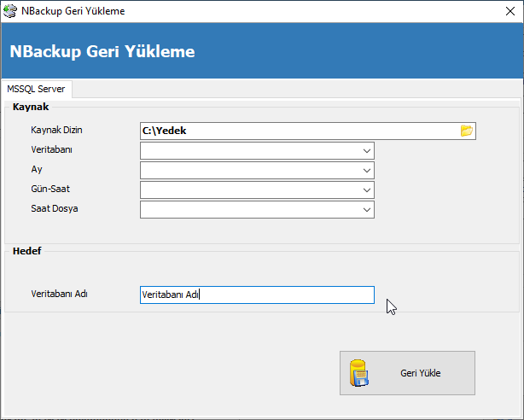Expand the Kaynak Veritabanı list using its chevron arrow
This screenshot has width=524, height=420.
[367, 151]
